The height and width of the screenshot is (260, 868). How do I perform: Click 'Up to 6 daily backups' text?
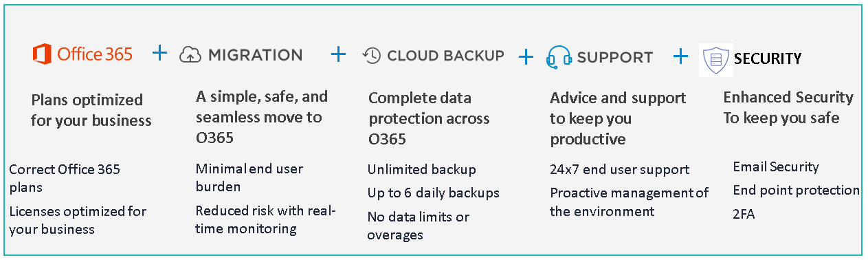click(x=434, y=193)
